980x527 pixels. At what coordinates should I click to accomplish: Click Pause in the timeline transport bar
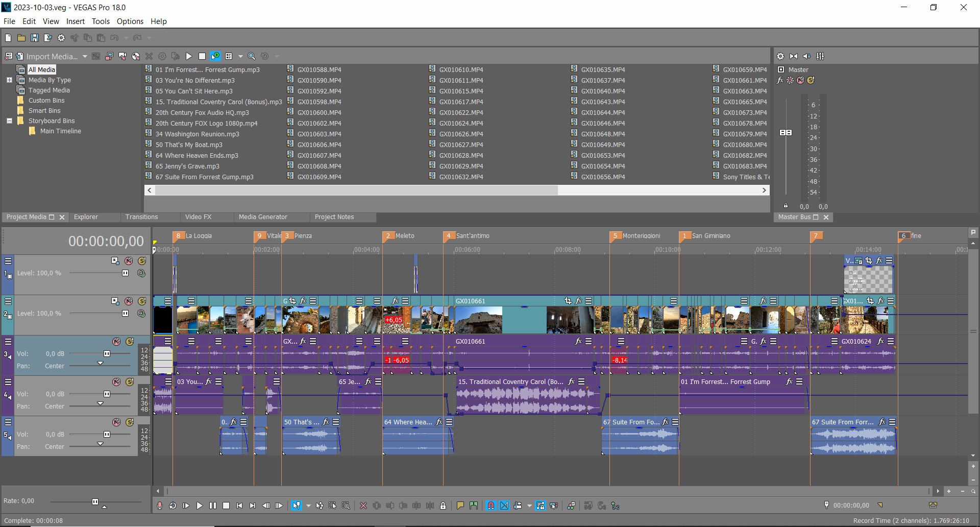213,506
